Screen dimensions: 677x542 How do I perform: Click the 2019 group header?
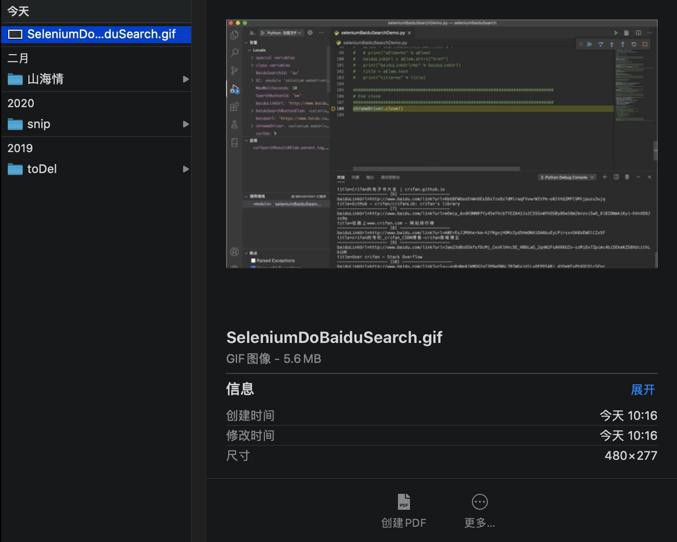(20, 148)
